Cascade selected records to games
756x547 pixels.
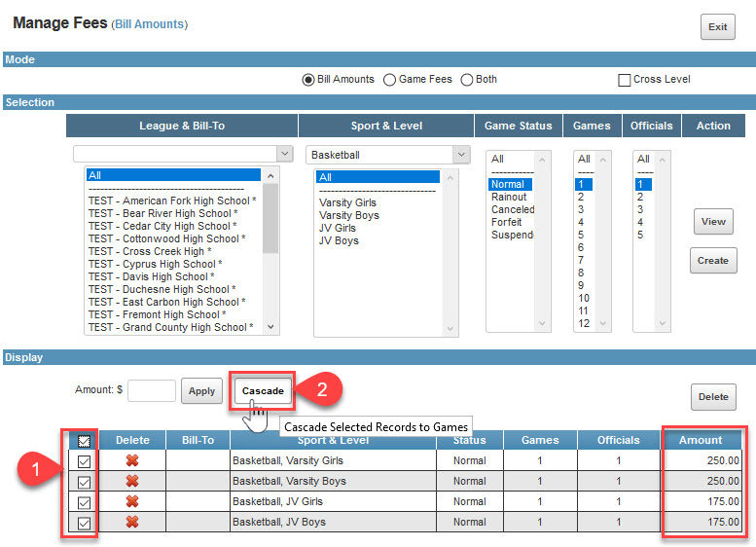click(x=263, y=390)
